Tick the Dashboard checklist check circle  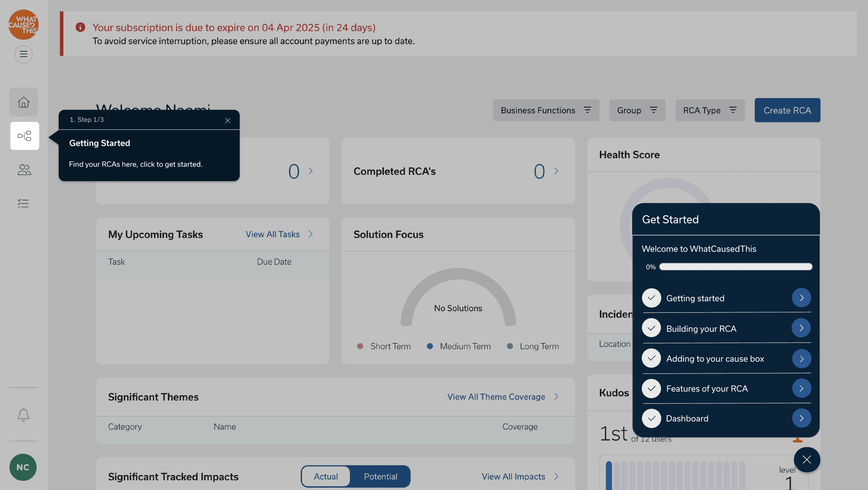[x=651, y=418]
